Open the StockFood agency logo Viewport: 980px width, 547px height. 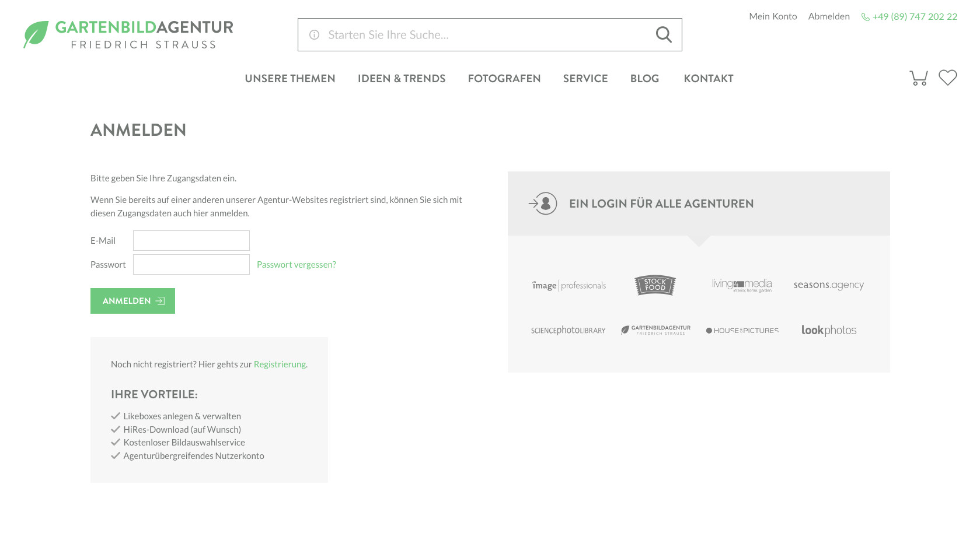coord(655,285)
